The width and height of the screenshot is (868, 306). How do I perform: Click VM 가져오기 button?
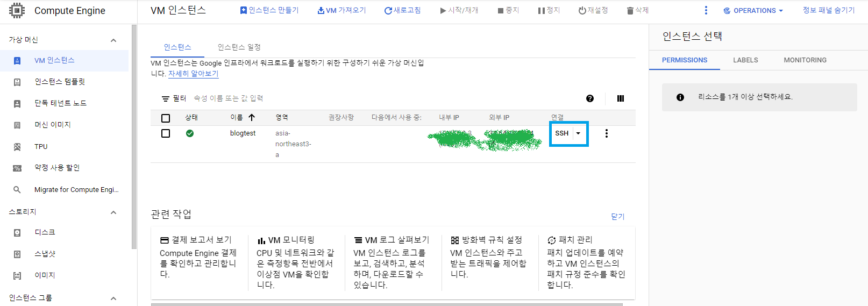341,10
